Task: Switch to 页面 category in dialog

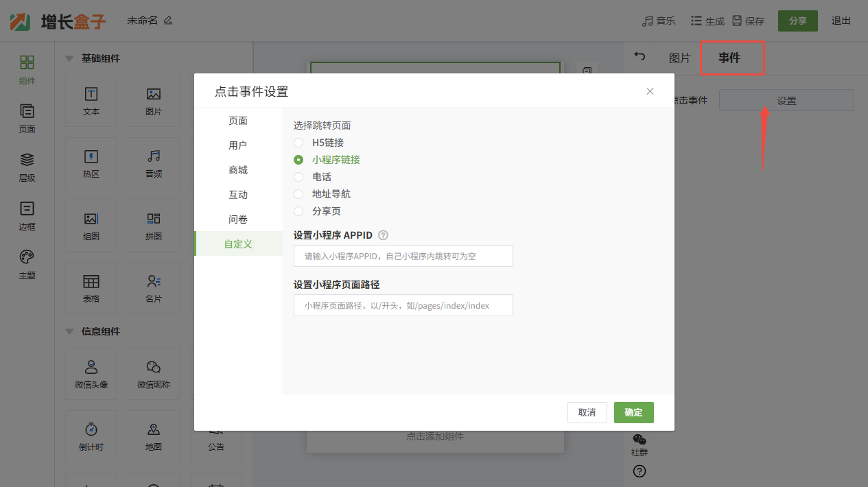Action: (x=238, y=121)
